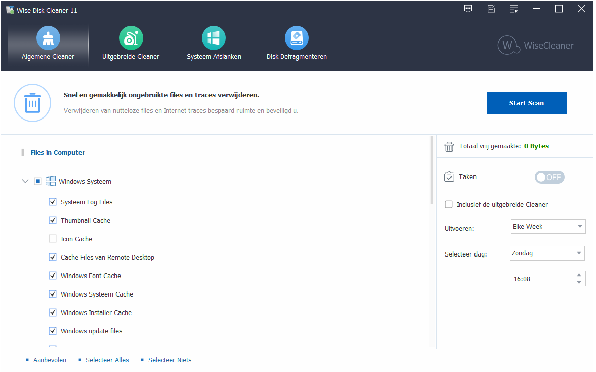596x372 pixels.
Task: Uncheck Windows Installer Cache
Action: [53, 312]
